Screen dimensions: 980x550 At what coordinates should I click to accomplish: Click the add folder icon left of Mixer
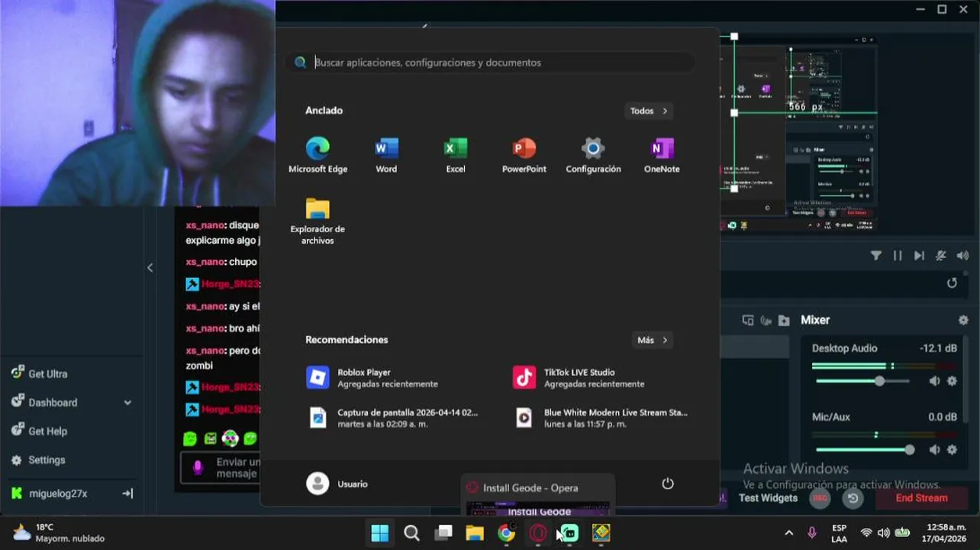(784, 320)
